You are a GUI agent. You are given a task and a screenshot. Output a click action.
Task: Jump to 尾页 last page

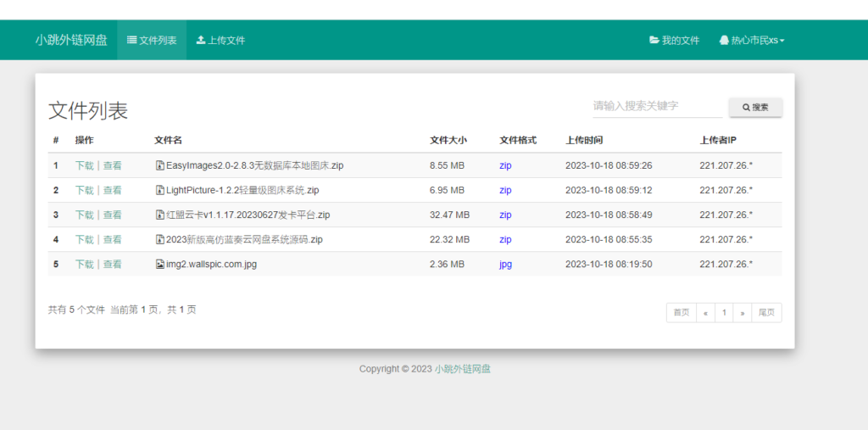pyautogui.click(x=766, y=313)
